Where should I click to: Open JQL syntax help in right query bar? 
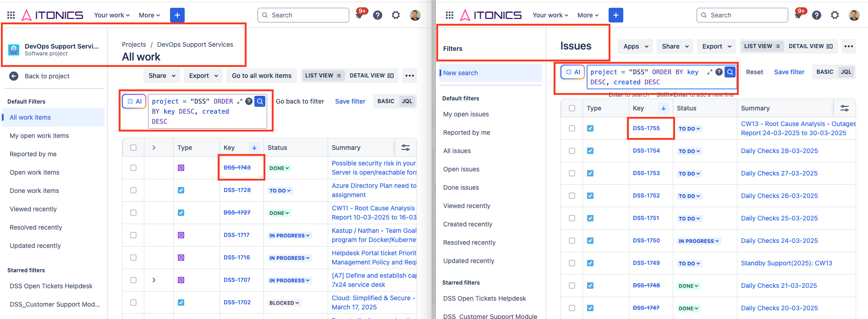click(x=719, y=72)
